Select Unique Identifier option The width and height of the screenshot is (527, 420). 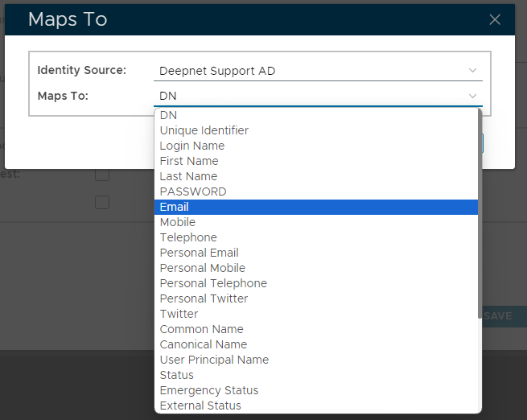point(204,130)
